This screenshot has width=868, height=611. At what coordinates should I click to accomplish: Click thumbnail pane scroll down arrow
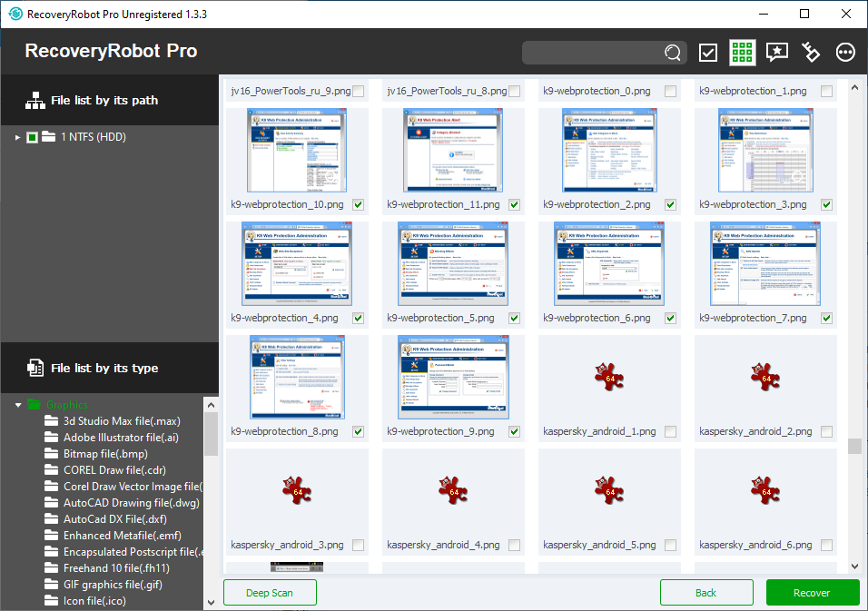[854, 567]
